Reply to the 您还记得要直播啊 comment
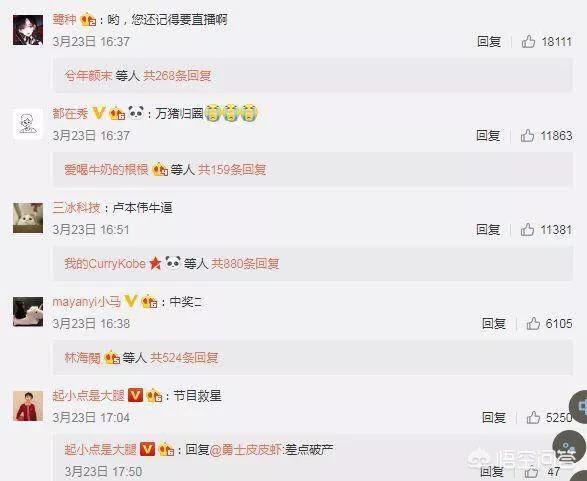Image resolution: width=587 pixels, height=481 pixels. click(489, 41)
